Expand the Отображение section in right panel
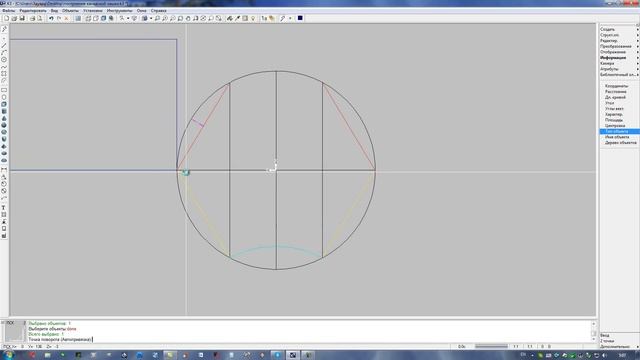The width and height of the screenshot is (640, 360). pos(619,52)
